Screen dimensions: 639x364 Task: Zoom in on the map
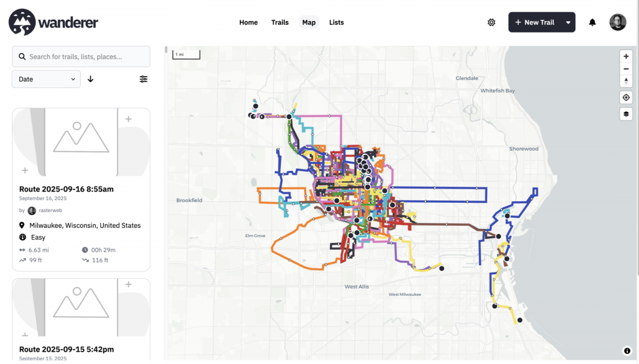(x=626, y=56)
